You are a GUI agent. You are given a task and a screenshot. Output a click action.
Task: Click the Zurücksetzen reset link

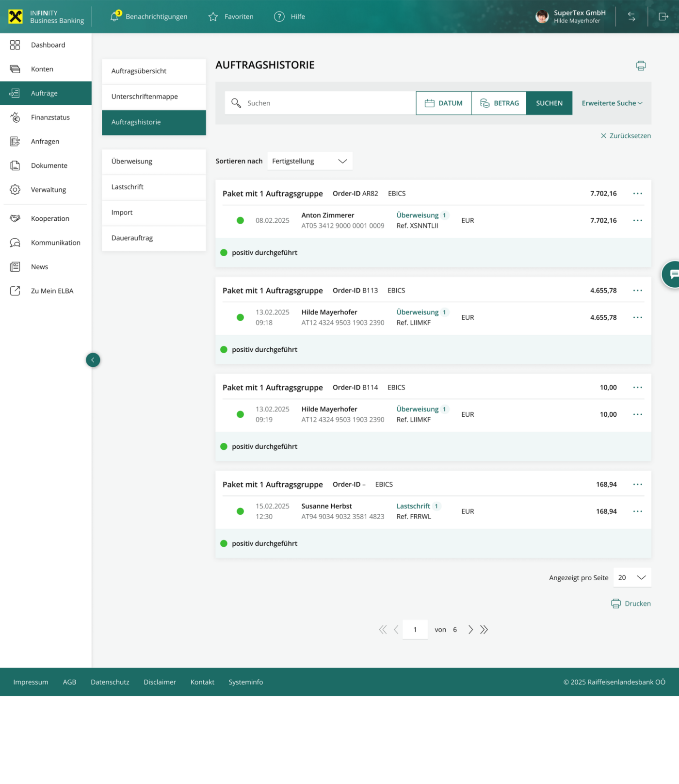[x=626, y=136]
